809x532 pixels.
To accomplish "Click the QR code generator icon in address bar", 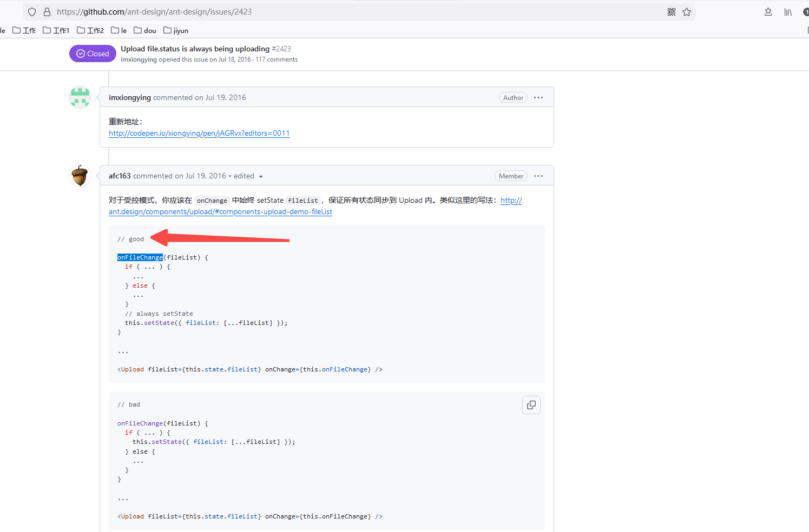I will [671, 11].
